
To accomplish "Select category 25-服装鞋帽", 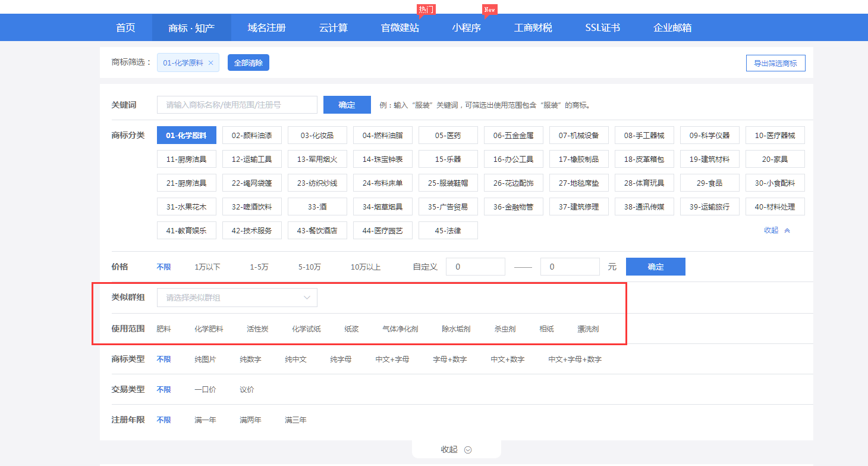I will [448, 183].
